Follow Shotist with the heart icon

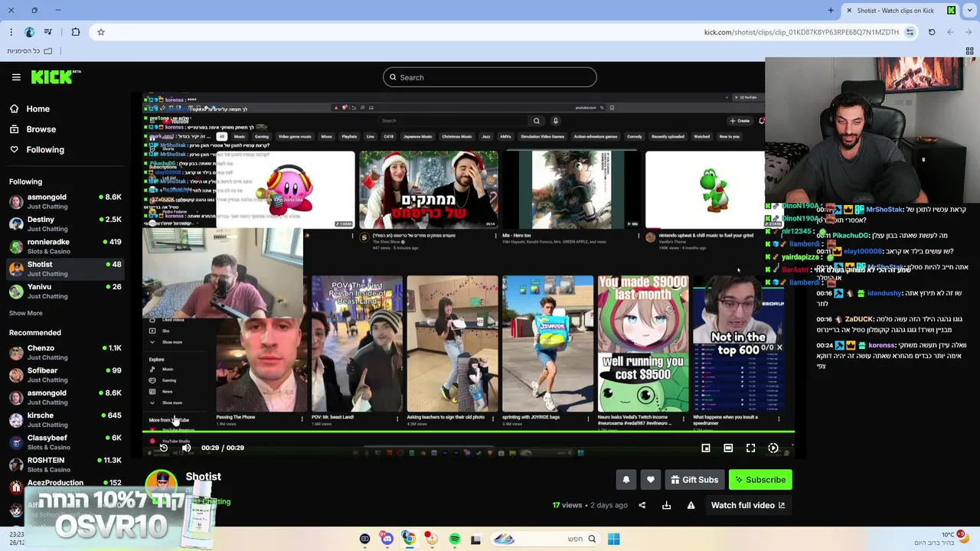651,480
